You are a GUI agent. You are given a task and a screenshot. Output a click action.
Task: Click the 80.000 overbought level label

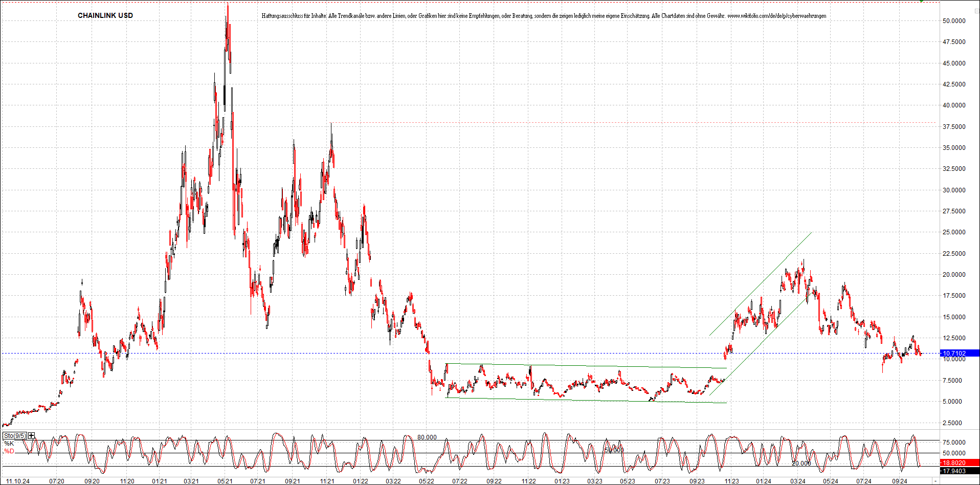427,437
